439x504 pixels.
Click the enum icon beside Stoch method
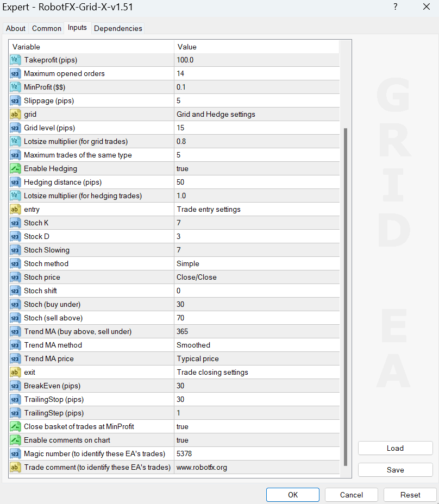click(15, 264)
